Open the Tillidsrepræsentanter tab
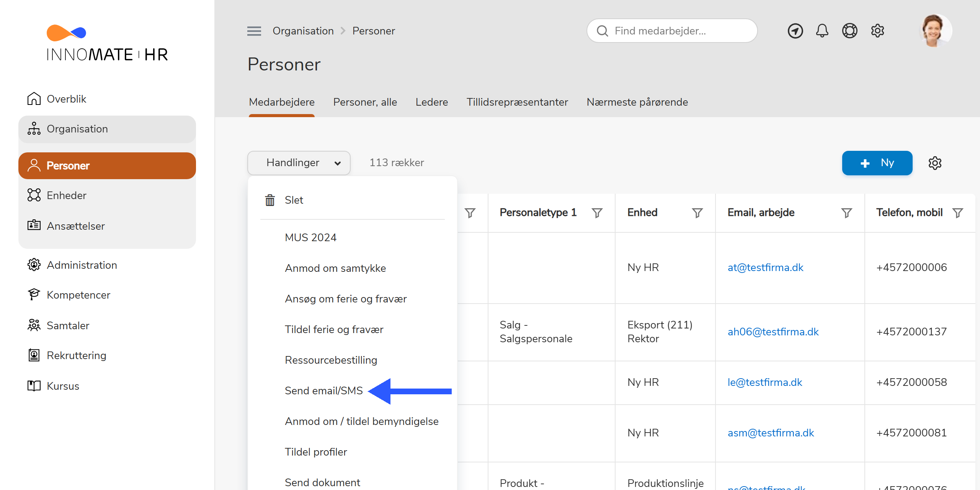980x490 pixels. click(517, 102)
